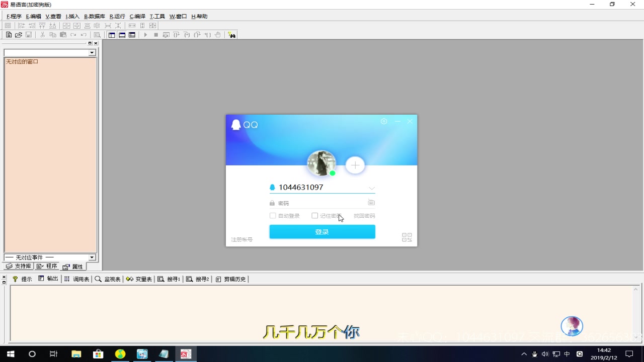Open the E.编辑 menu
Screen dimensions: 644x362
tap(33, 16)
